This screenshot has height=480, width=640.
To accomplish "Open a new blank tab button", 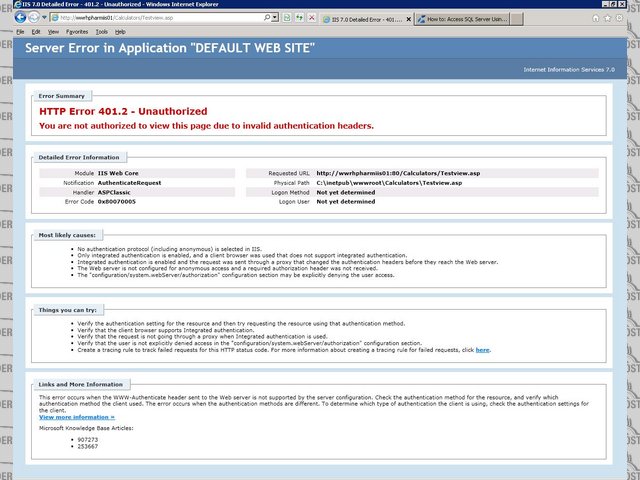I will 517,19.
